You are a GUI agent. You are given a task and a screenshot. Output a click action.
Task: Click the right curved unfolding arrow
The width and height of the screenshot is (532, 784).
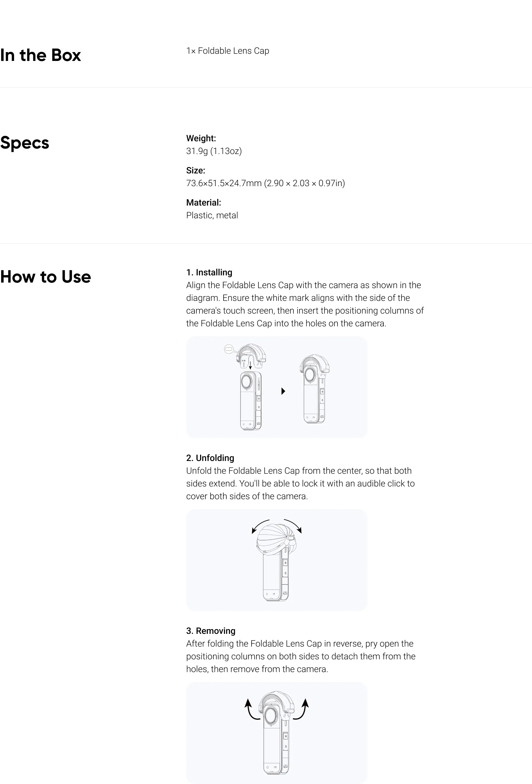tap(293, 526)
